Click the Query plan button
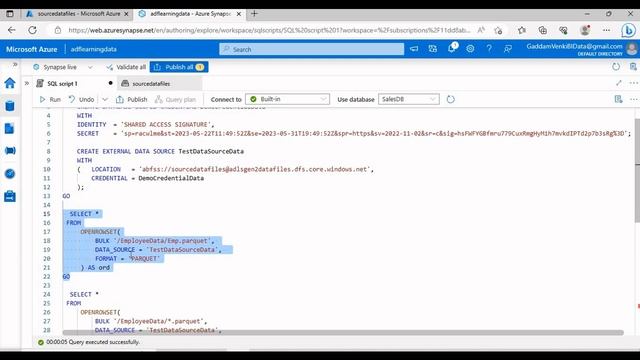The width and height of the screenshot is (640, 360). pyautogui.click(x=175, y=99)
